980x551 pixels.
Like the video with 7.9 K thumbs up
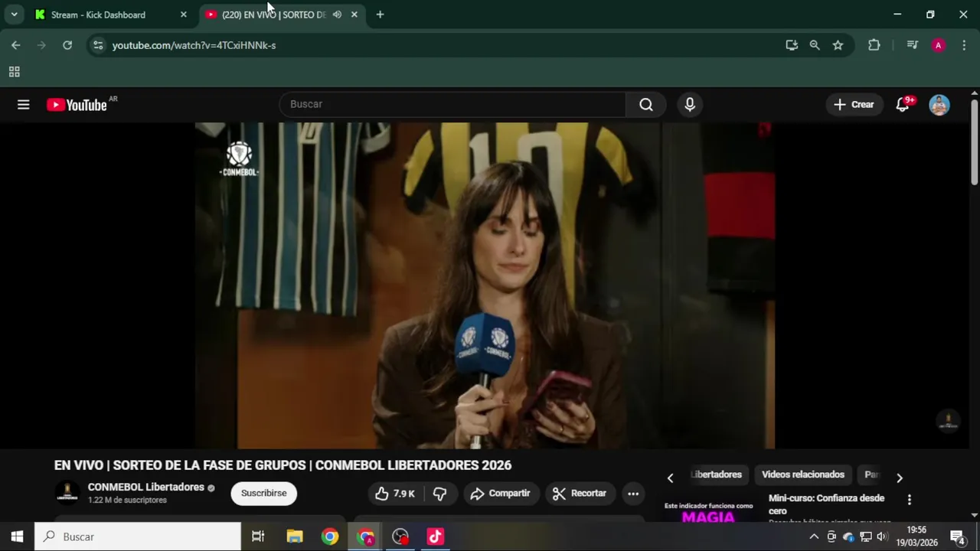tap(395, 494)
